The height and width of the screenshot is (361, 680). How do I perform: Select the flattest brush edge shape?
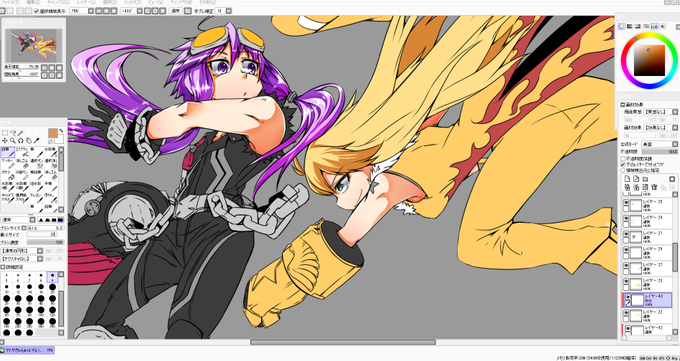click(61, 220)
